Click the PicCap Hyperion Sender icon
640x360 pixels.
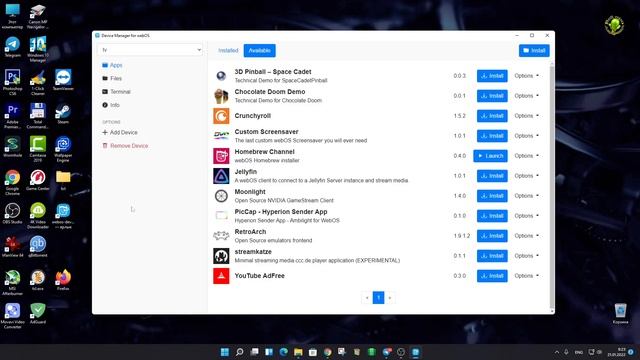(221, 216)
